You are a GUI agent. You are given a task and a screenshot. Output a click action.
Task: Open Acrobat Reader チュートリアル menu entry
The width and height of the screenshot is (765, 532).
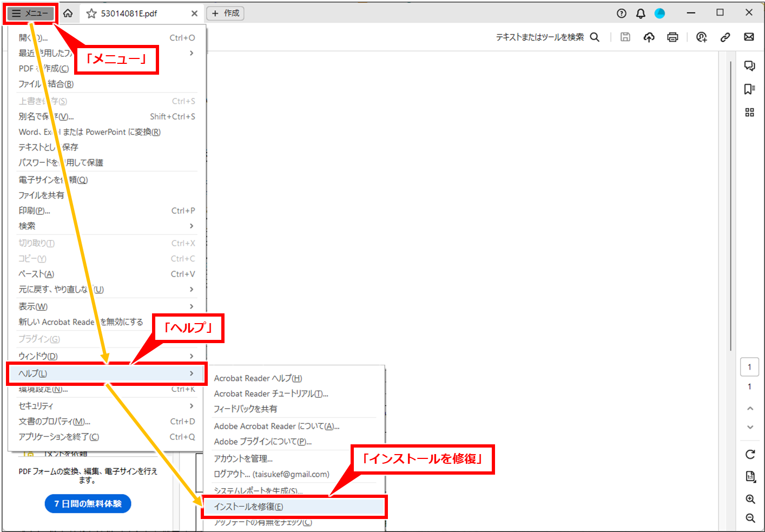click(271, 393)
